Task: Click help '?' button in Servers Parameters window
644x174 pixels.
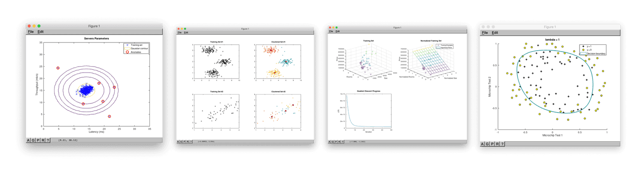Action: 48,140
